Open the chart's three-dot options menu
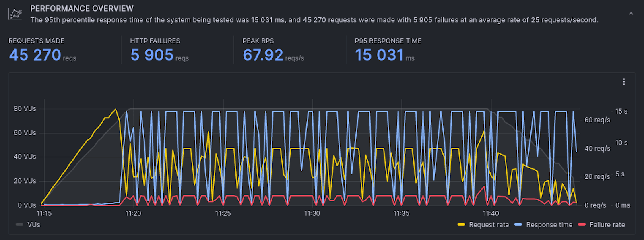This screenshot has width=644, height=240. (624, 82)
